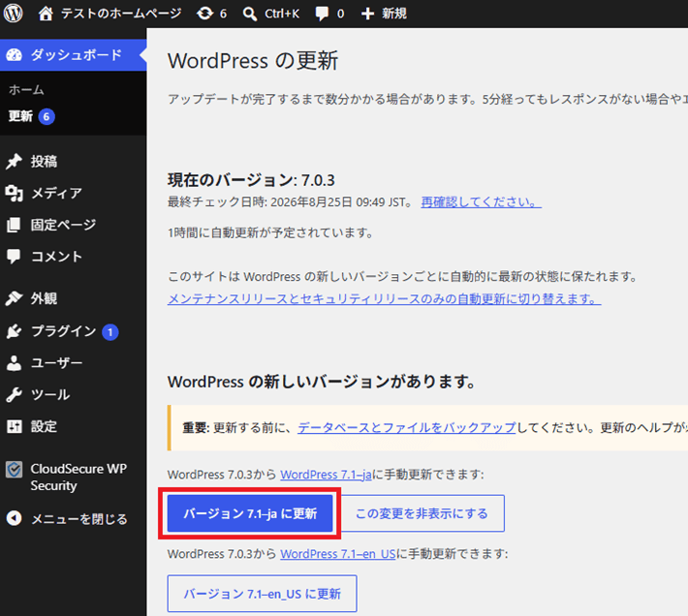This screenshot has height=616, width=688.
Task: Open WordPress 7.1-en_US link
Action: 338,554
